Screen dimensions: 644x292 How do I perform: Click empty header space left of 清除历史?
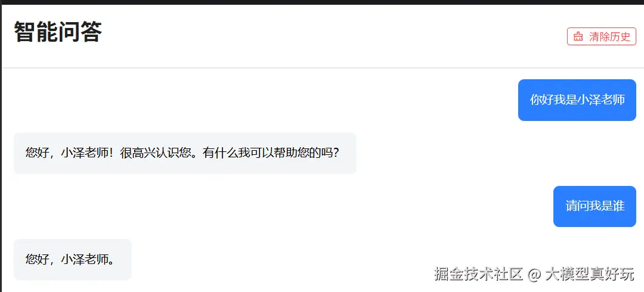coord(329,36)
